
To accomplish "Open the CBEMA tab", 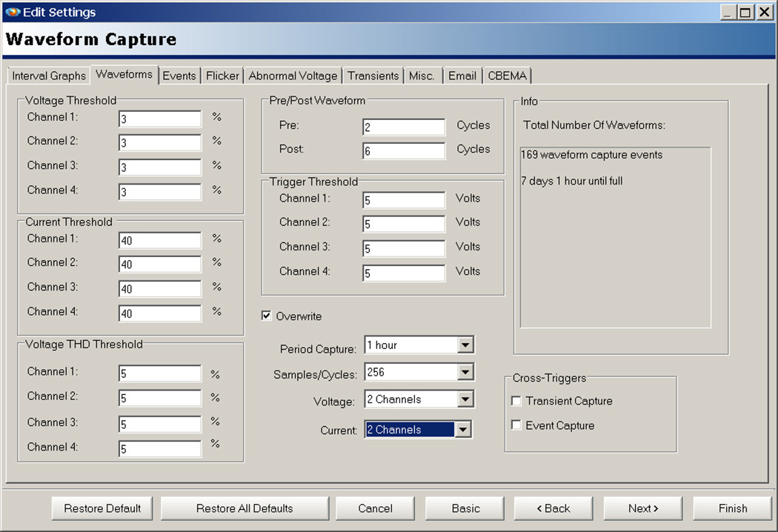I will click(x=508, y=75).
